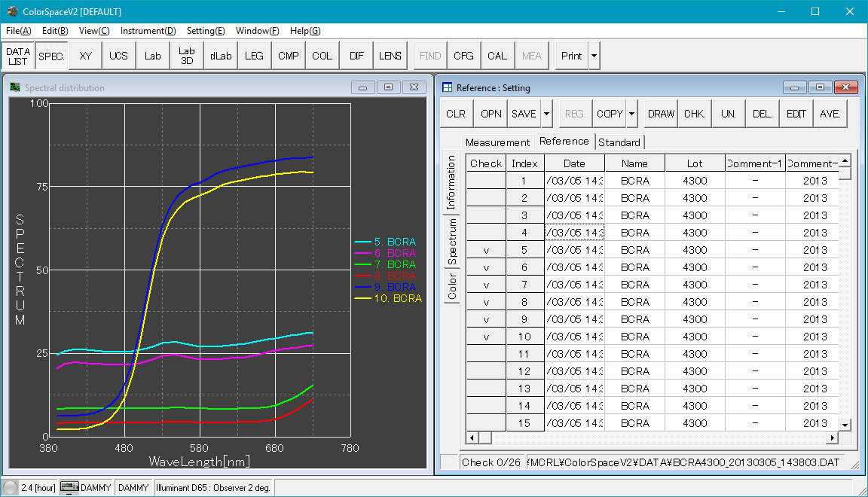
Task: Switch to the Reference tab
Action: click(564, 141)
